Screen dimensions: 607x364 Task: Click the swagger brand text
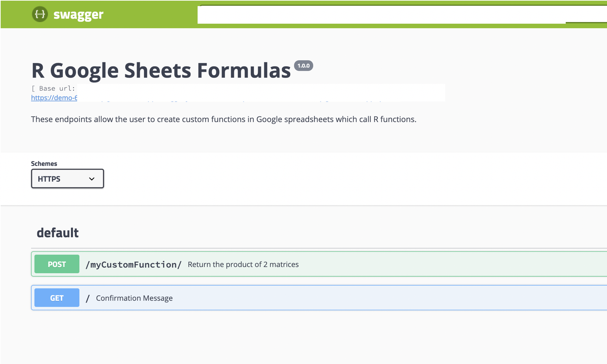click(x=78, y=15)
